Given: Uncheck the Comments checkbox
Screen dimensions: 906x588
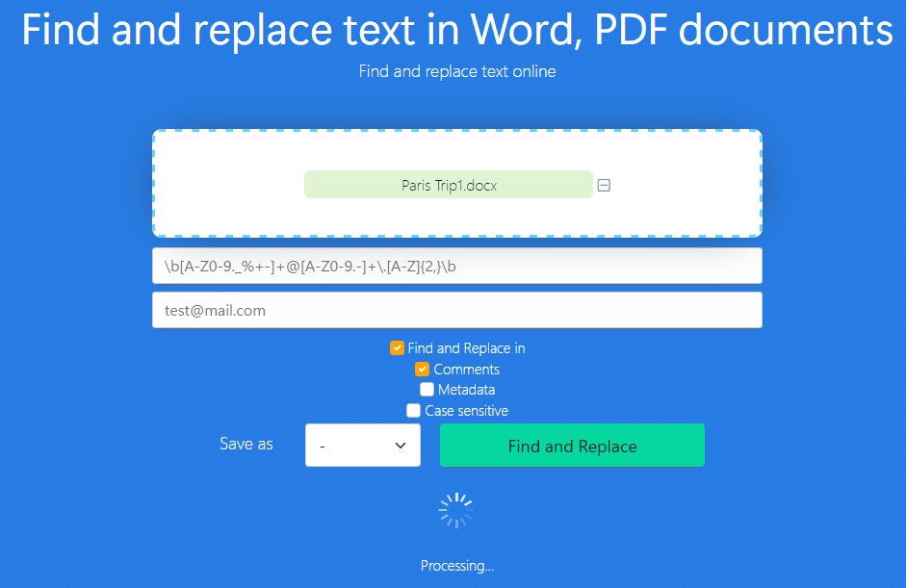Looking at the screenshot, I should point(422,370).
